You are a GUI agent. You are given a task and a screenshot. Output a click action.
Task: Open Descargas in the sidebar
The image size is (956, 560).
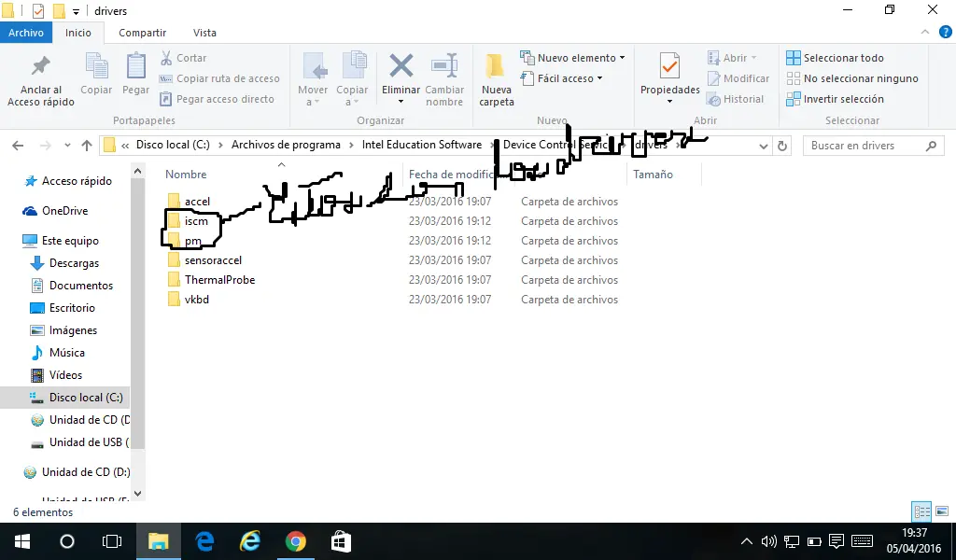[64, 263]
